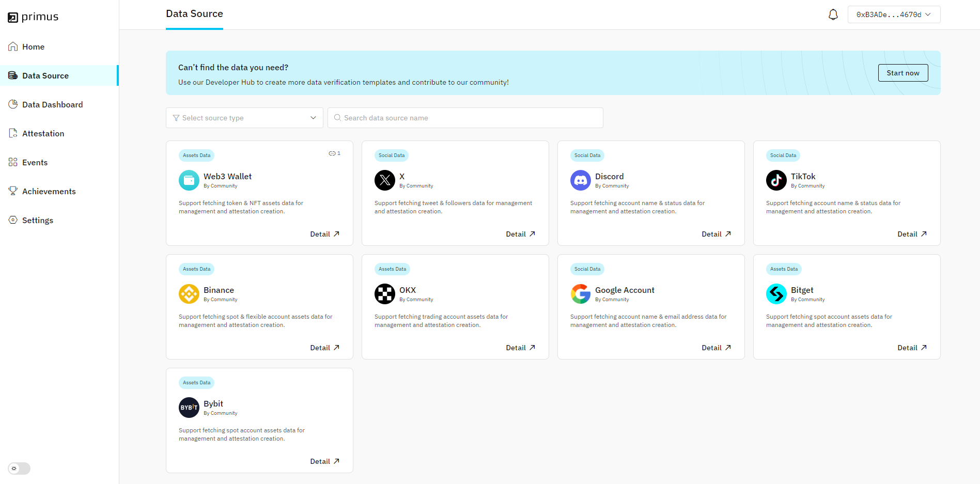This screenshot has height=484, width=980.
Task: Expand the wallet address 0xB3ADe...4670d menu
Action: click(x=894, y=14)
